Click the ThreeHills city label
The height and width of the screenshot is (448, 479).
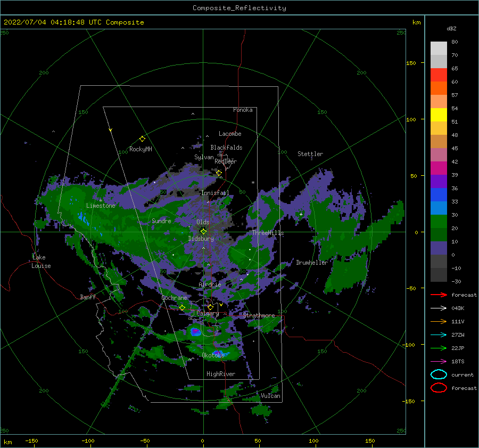click(x=268, y=233)
